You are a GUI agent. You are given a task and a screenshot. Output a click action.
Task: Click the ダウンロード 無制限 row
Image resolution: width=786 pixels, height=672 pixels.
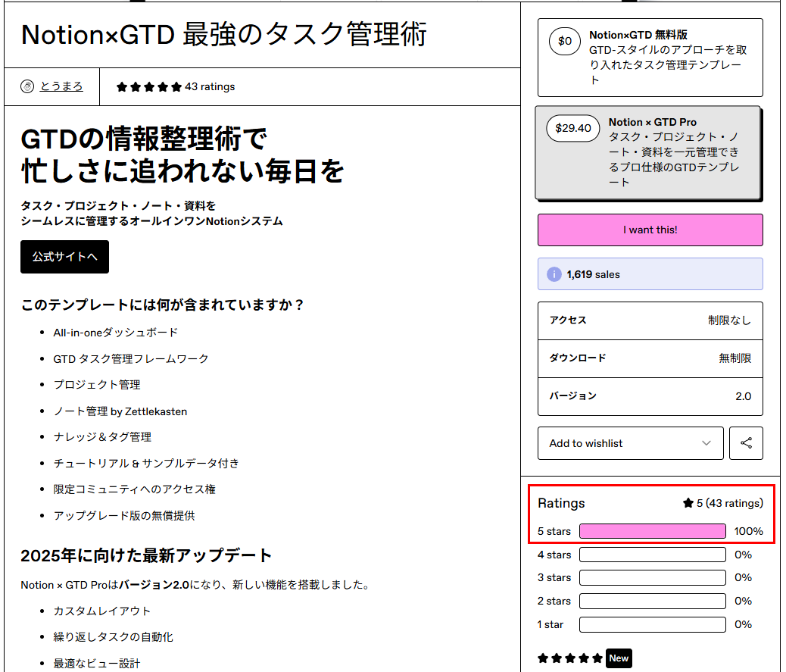[x=650, y=358]
